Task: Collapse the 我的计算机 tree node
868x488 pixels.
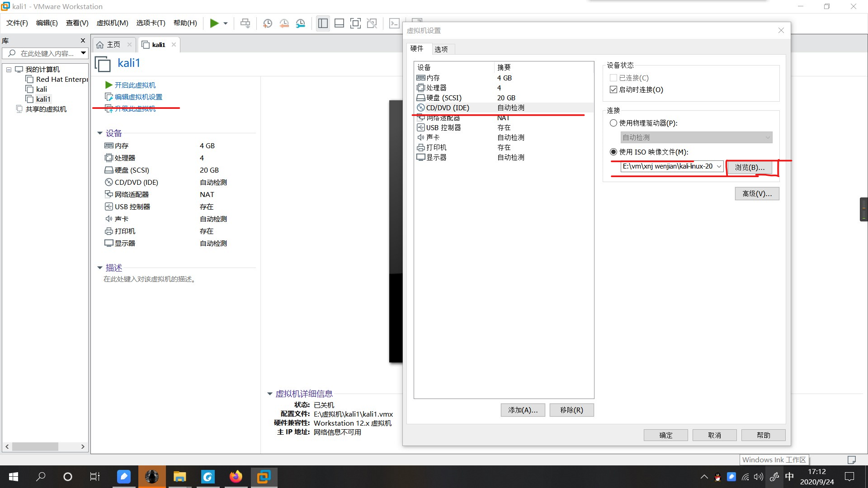Action: (x=9, y=70)
